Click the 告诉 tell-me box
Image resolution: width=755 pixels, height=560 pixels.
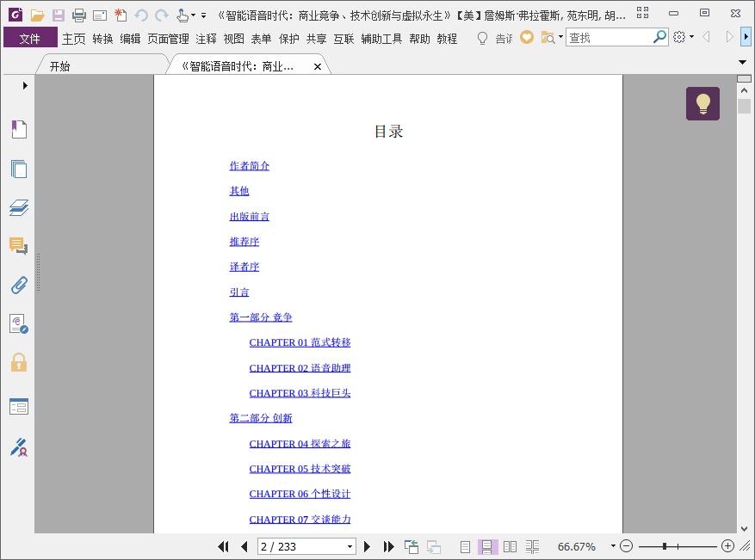pyautogui.click(x=504, y=38)
